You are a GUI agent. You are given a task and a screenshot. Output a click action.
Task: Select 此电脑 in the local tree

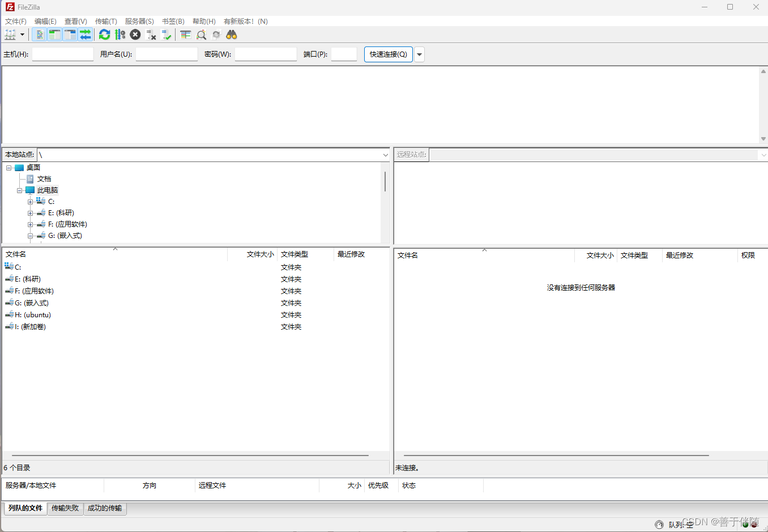48,190
